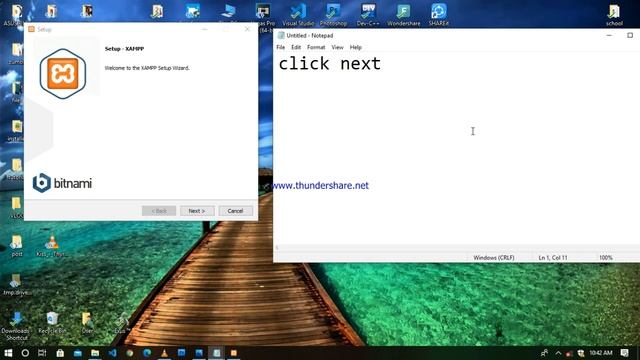Click the Cortana search circle on taskbar

pyautogui.click(x=25, y=353)
